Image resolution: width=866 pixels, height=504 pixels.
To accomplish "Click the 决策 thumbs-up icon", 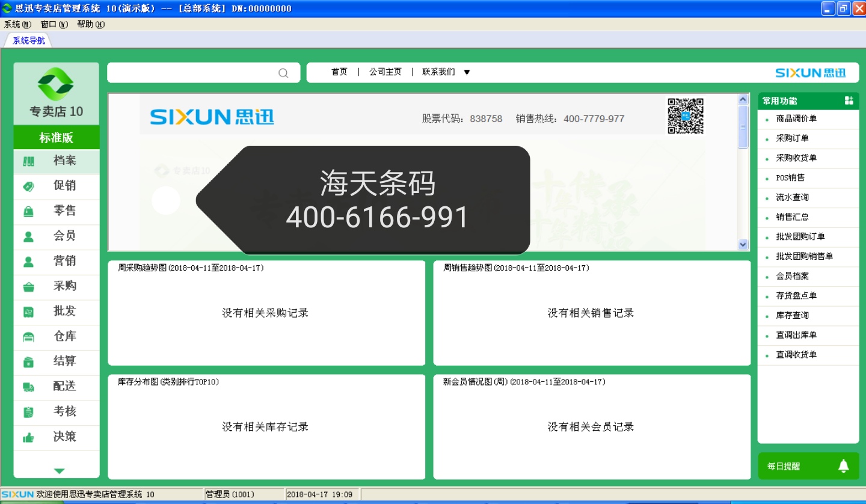I will (x=28, y=438).
